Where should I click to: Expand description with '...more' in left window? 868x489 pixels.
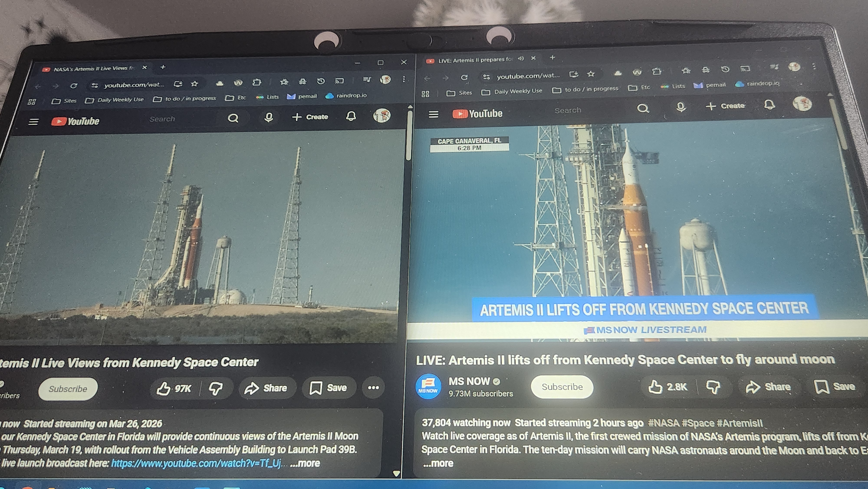pos(305,463)
